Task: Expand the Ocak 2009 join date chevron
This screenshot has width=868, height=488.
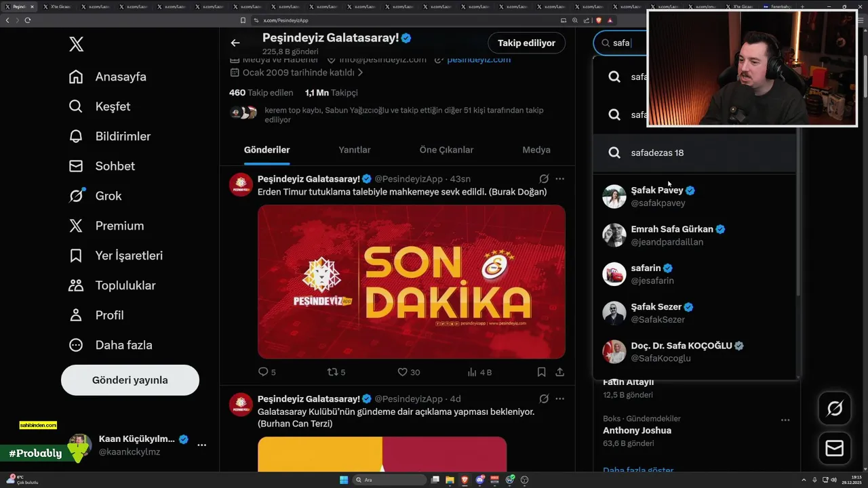Action: coord(361,73)
